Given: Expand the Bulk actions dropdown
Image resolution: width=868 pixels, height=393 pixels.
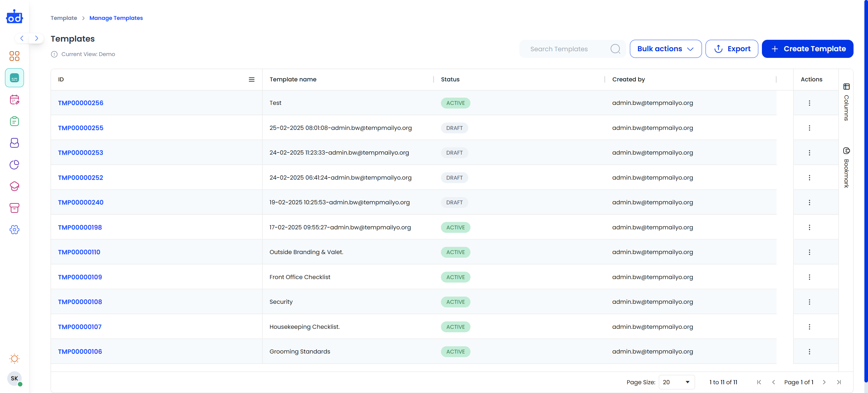Looking at the screenshot, I should (665, 49).
